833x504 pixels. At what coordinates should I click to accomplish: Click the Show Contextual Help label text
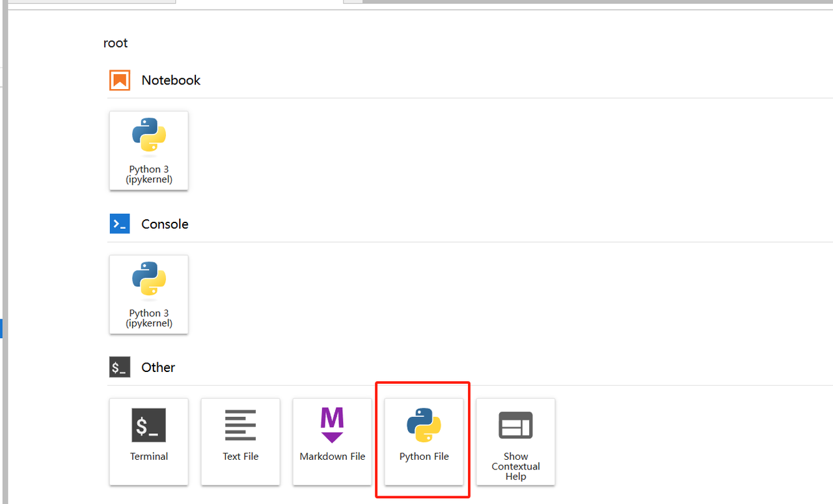[515, 466]
